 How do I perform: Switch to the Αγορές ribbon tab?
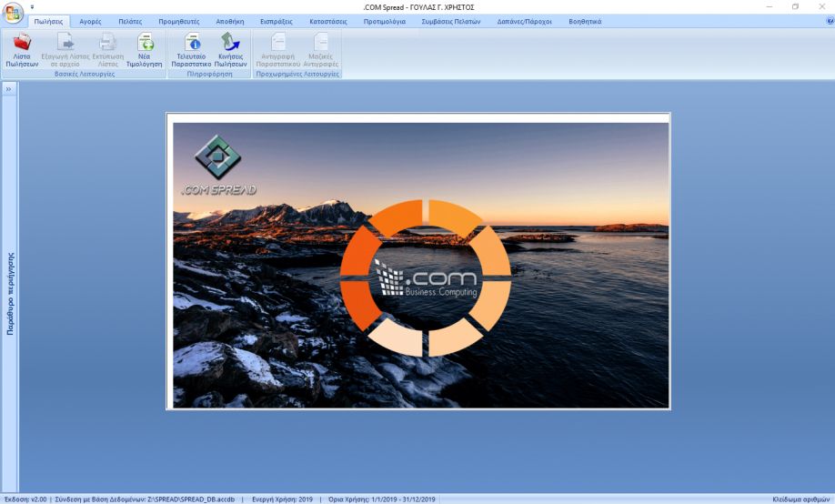(90, 21)
